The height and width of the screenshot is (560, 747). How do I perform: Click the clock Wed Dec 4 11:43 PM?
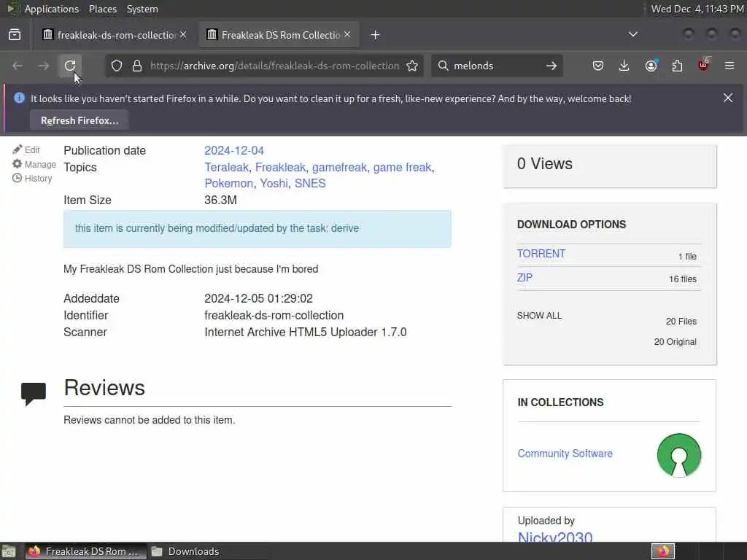pyautogui.click(x=697, y=9)
